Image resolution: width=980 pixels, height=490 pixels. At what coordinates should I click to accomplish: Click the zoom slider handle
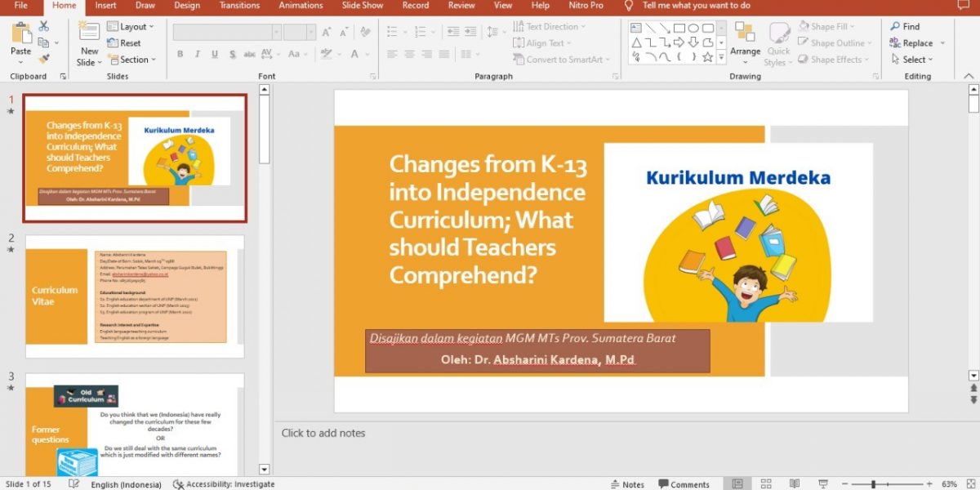(x=873, y=484)
